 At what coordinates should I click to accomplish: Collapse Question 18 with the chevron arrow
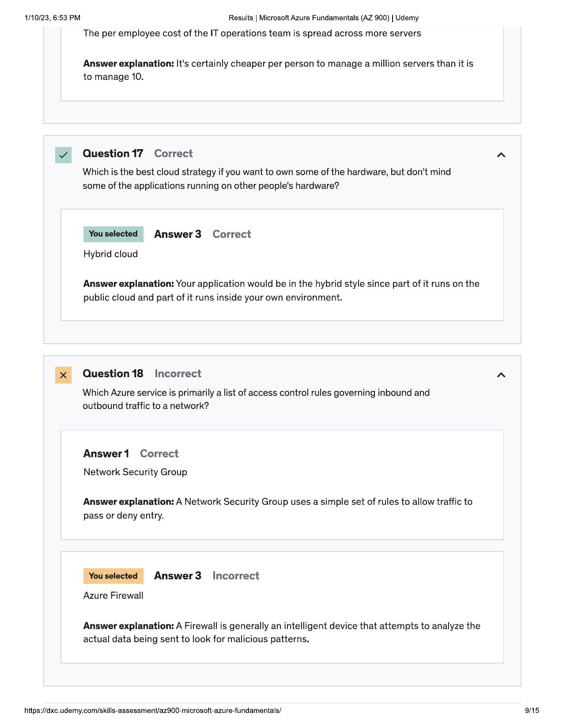tap(501, 375)
